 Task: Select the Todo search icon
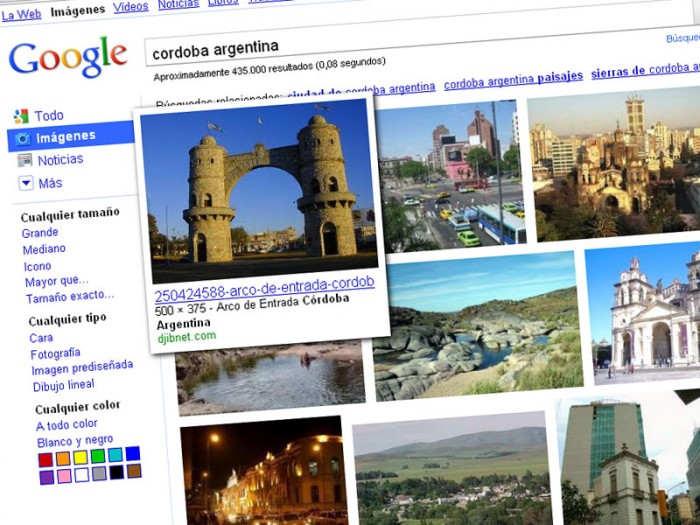21,116
